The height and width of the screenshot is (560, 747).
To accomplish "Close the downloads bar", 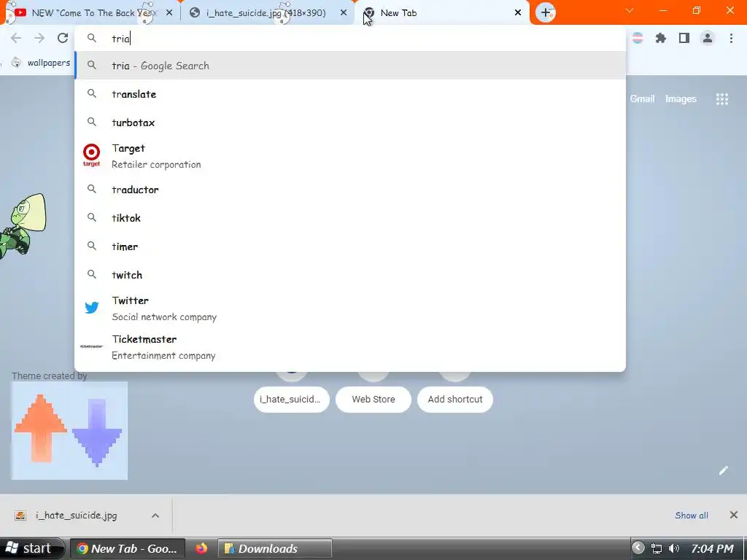I will (x=733, y=515).
